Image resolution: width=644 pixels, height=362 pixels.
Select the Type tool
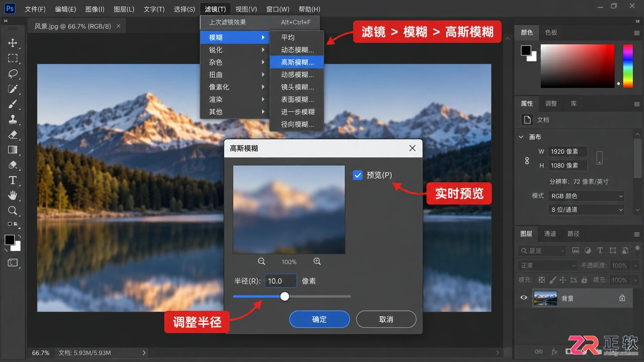coord(13,180)
